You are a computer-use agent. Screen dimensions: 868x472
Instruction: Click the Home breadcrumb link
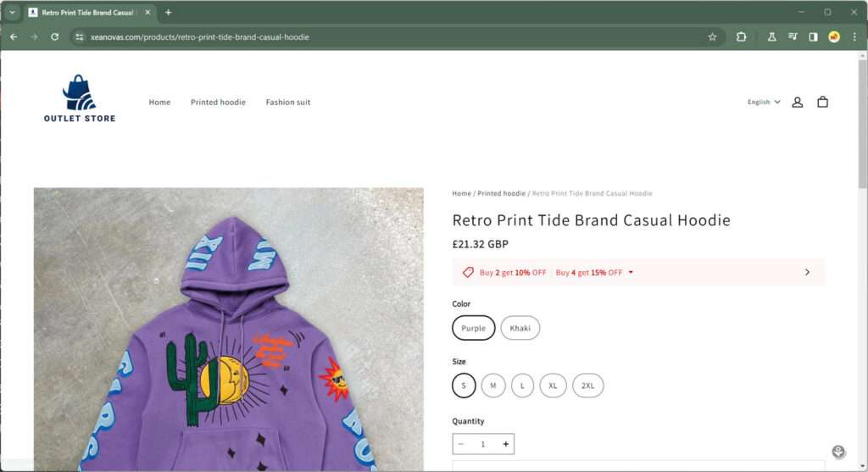tap(461, 193)
